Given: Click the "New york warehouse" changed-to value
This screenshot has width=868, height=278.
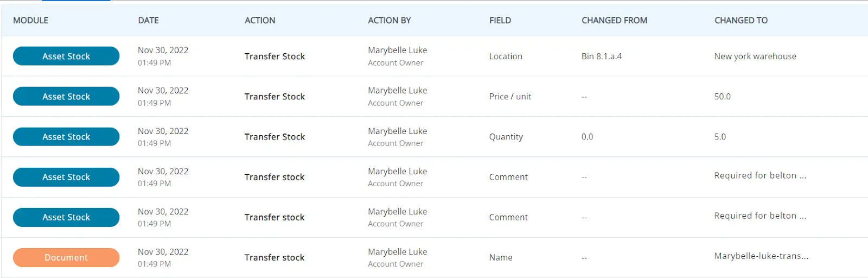Looking at the screenshot, I should (x=755, y=56).
